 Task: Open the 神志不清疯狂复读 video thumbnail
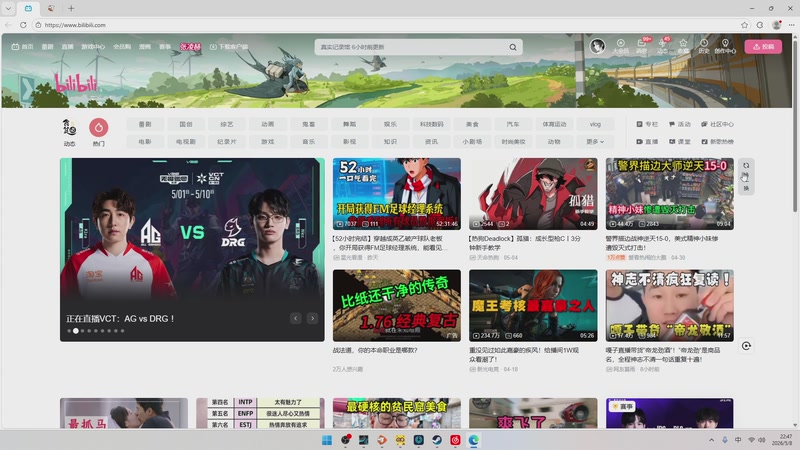coord(669,306)
